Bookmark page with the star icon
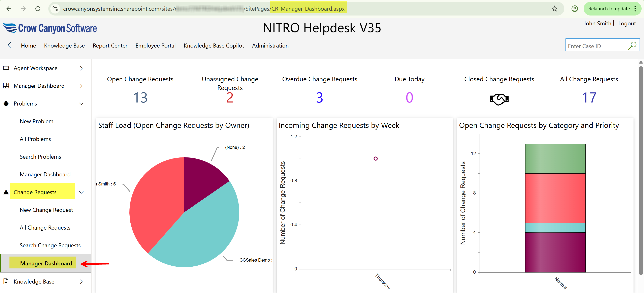 (x=554, y=9)
